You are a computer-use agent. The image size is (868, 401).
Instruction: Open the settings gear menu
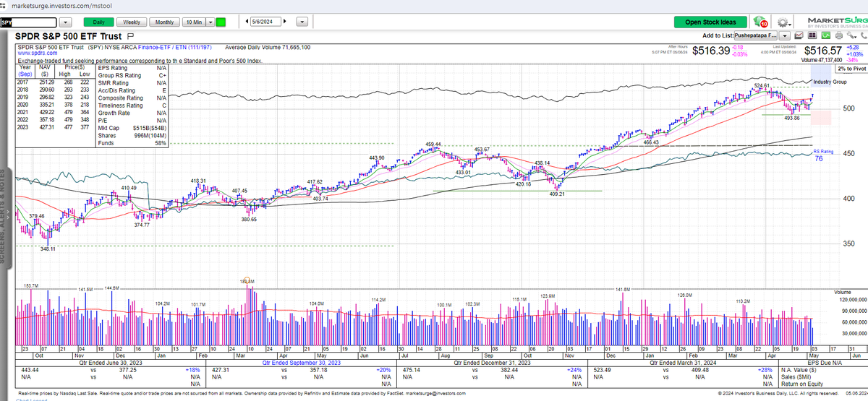[783, 22]
